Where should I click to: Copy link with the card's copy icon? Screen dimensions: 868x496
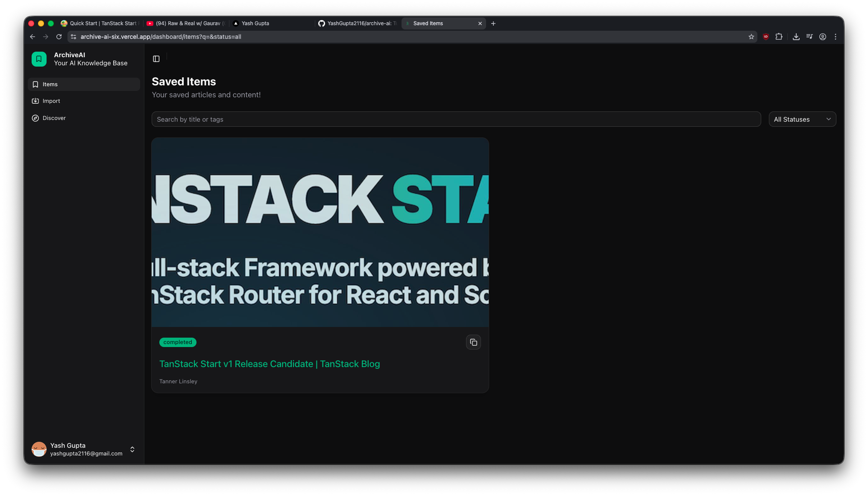click(x=473, y=342)
